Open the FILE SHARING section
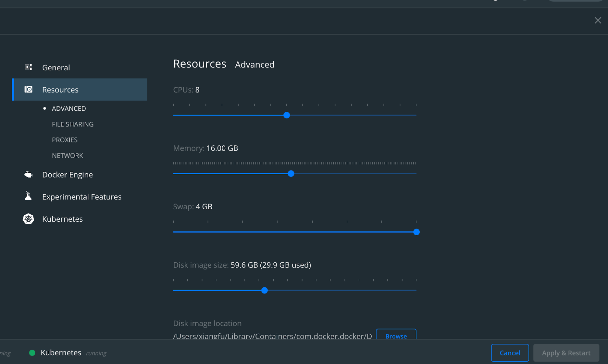The height and width of the screenshot is (364, 608). (x=72, y=124)
